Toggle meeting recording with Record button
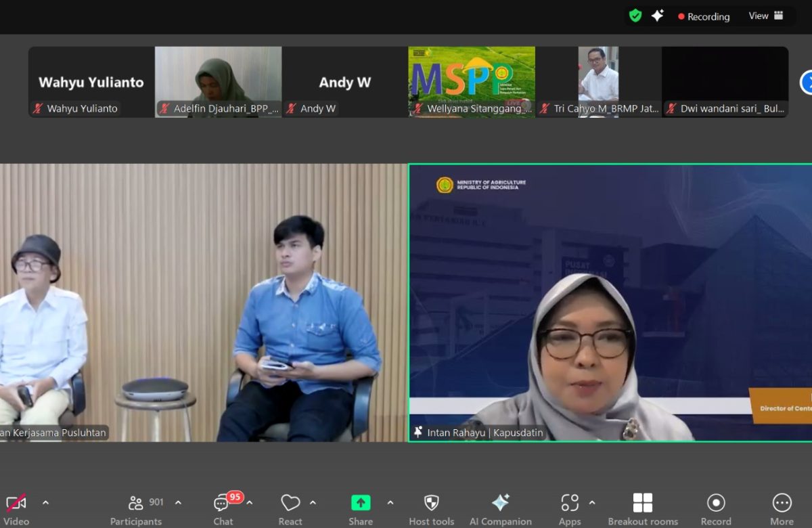812x528 pixels. (x=715, y=509)
